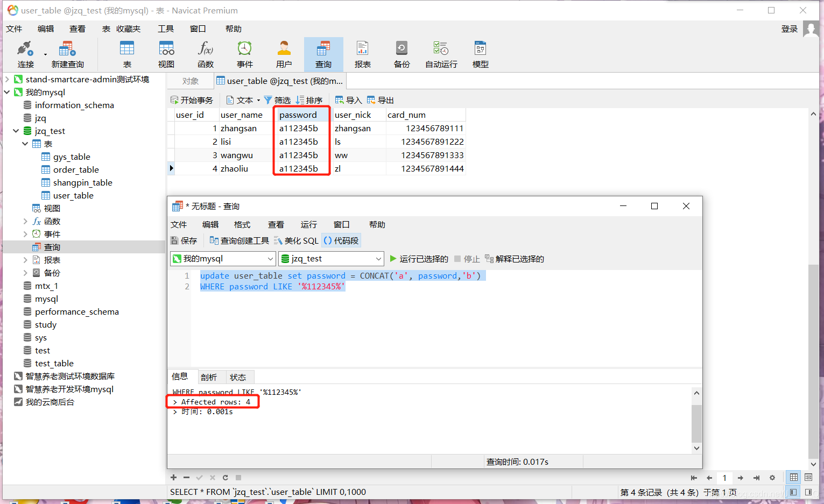Image resolution: width=824 pixels, height=504 pixels.
Task: Switch to the 剖析 profile tab
Action: coord(209,377)
